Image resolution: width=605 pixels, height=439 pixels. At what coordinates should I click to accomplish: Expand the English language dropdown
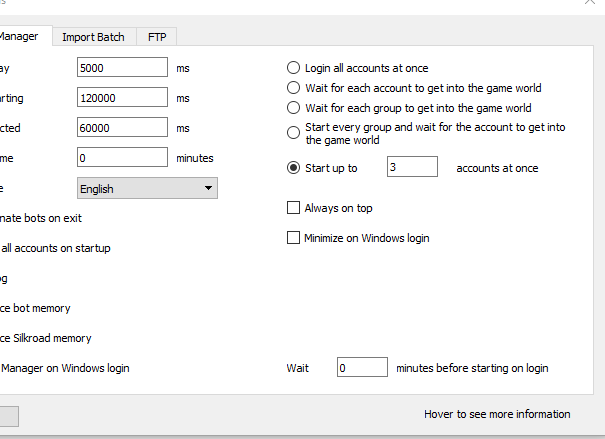(x=146, y=189)
